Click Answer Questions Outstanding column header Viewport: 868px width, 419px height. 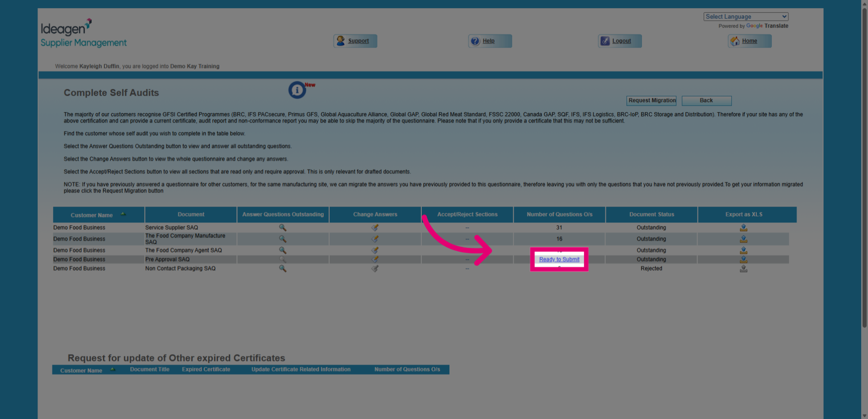coord(283,215)
